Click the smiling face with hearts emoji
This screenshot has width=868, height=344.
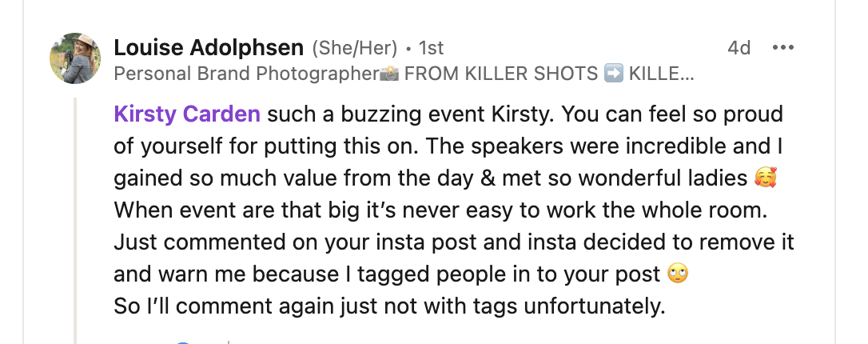765,178
